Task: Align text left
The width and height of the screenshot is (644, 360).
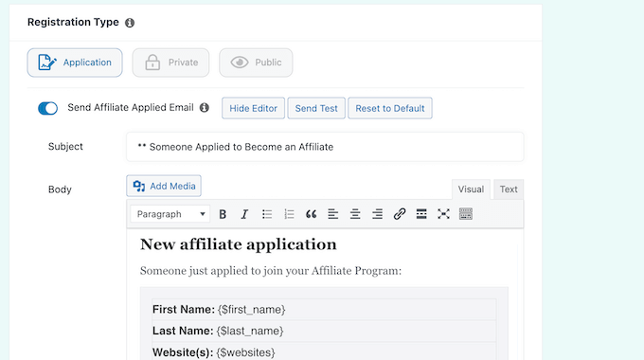Action: tap(333, 214)
